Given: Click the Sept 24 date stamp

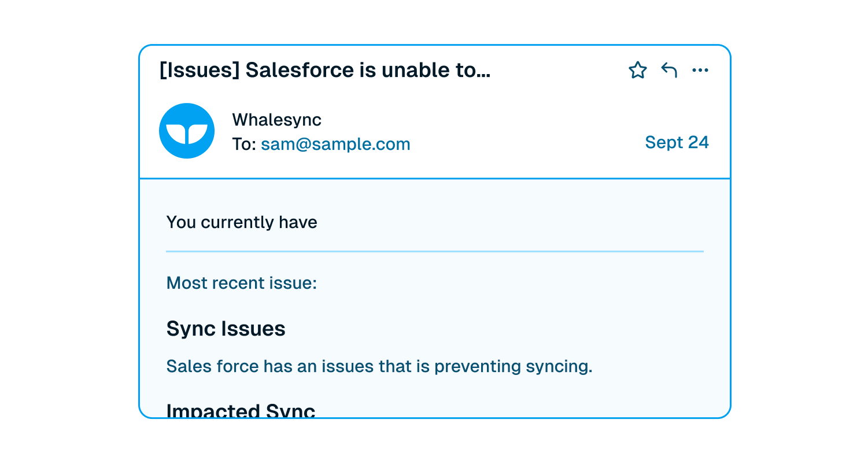Looking at the screenshot, I should pos(677,142).
